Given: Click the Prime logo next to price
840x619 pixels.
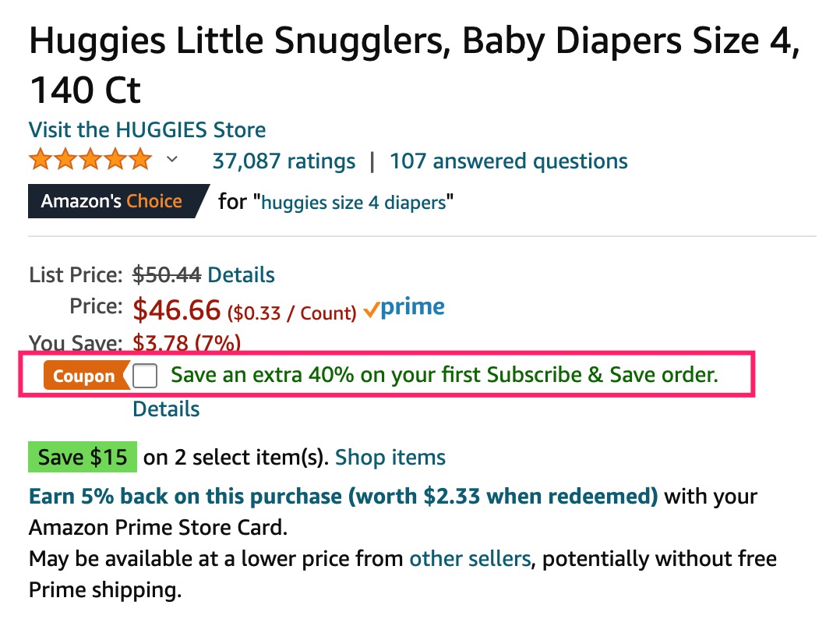Looking at the screenshot, I should (x=404, y=306).
